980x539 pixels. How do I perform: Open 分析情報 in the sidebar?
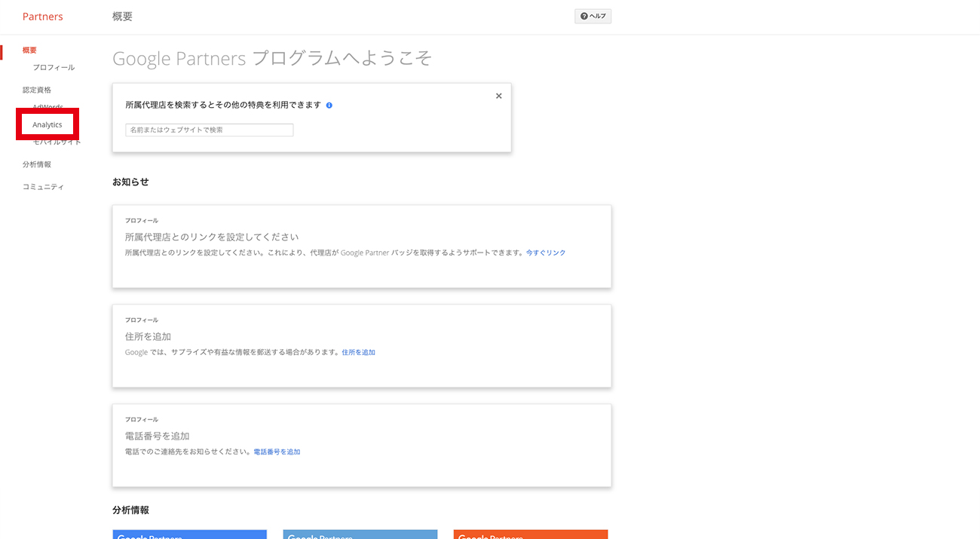[x=37, y=164]
